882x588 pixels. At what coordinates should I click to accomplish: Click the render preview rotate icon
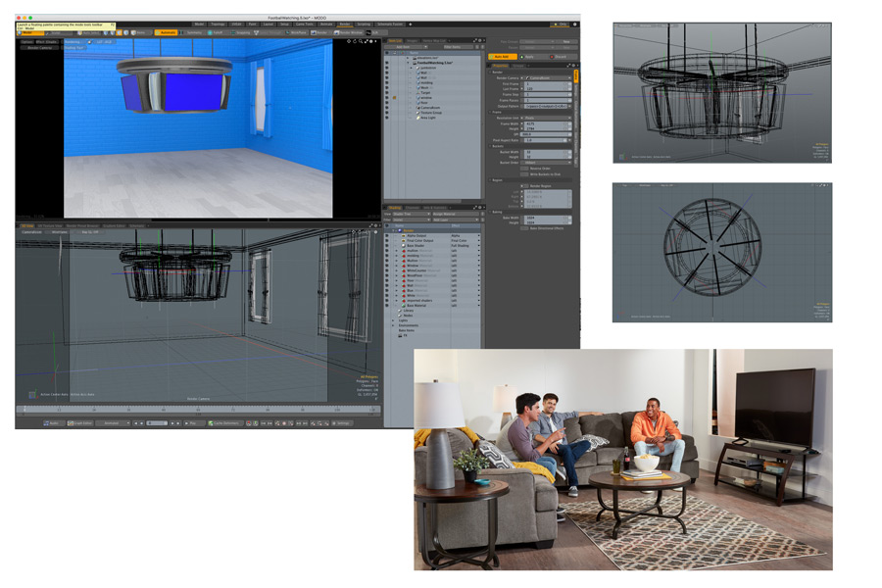(x=355, y=41)
